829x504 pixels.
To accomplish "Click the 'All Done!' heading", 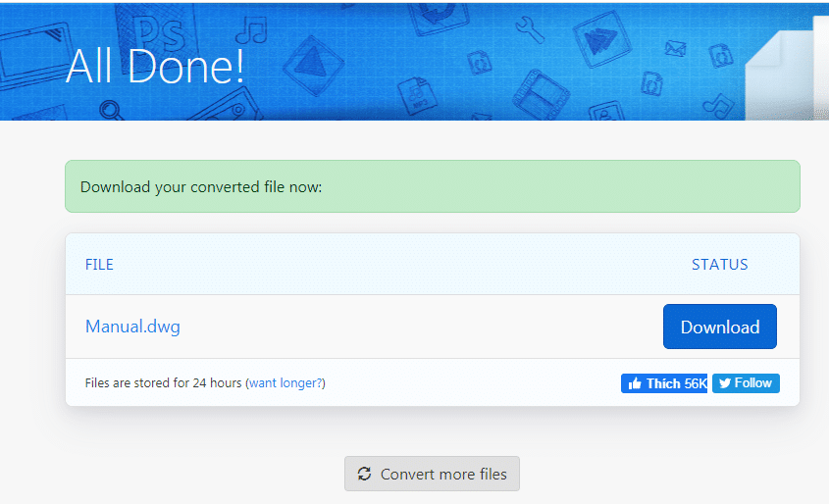I will pos(155,65).
